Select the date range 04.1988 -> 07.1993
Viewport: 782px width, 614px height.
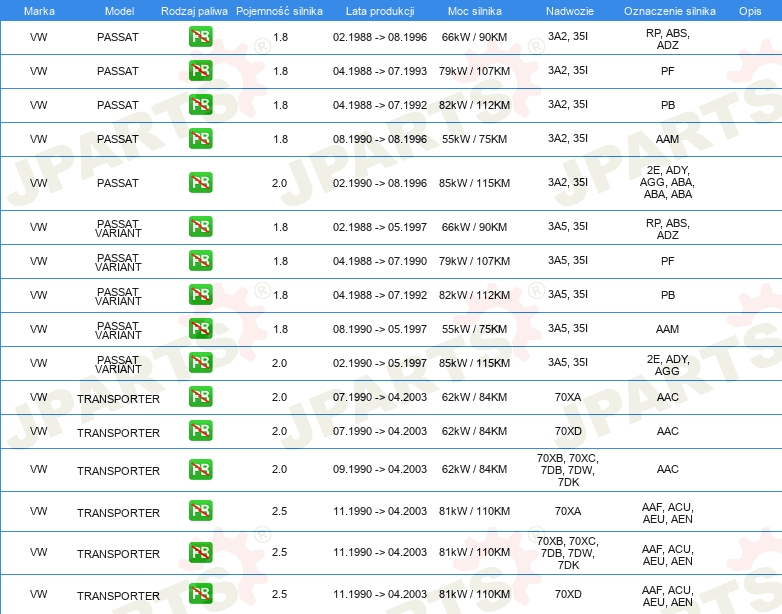pos(380,71)
